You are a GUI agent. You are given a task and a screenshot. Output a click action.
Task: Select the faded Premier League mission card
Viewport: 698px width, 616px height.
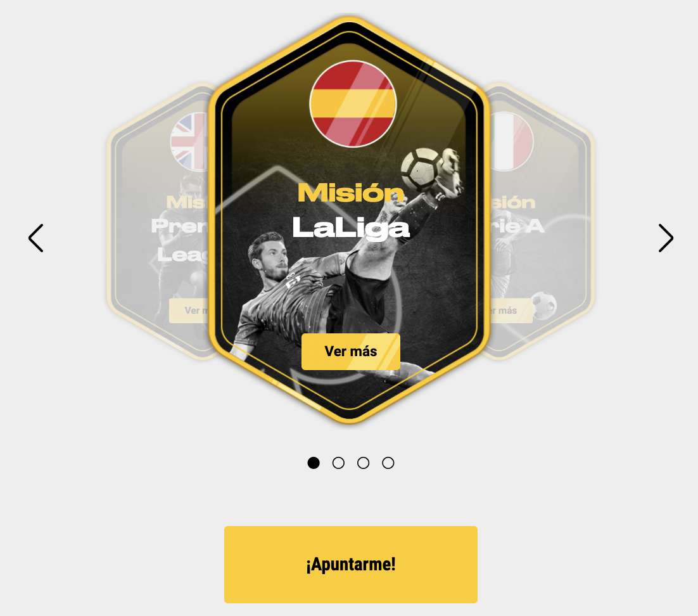[159, 221]
